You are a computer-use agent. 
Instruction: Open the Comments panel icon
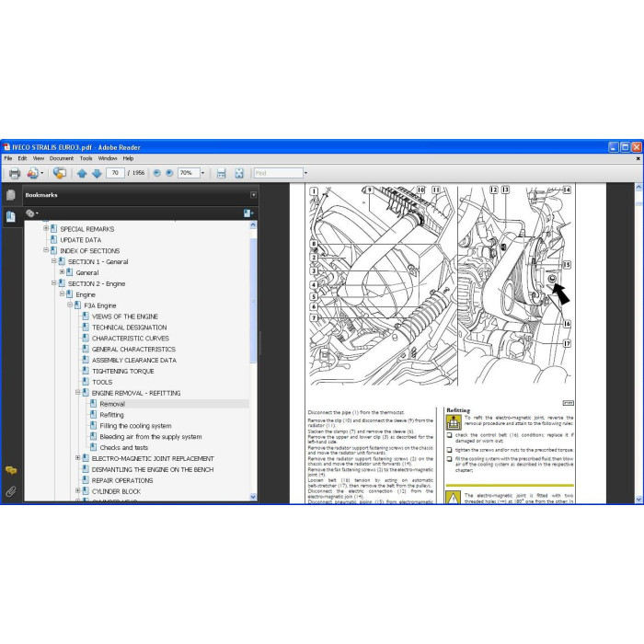(11, 471)
